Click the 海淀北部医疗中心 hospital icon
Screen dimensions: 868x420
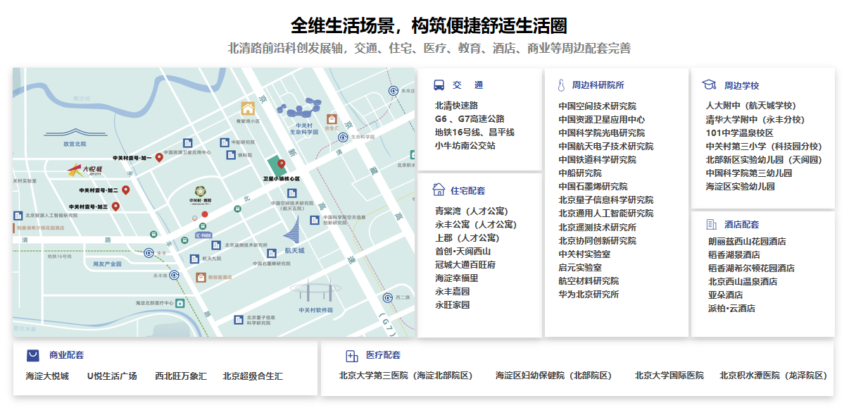click(x=180, y=303)
